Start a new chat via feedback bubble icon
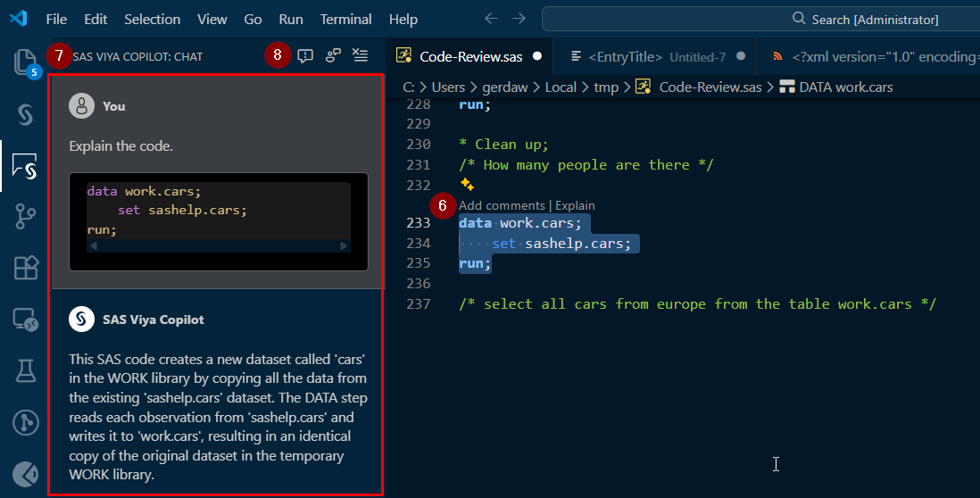The image size is (980, 498). (x=305, y=56)
